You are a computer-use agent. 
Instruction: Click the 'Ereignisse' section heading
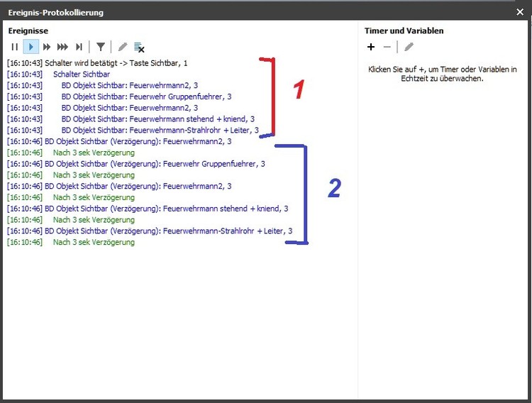(28, 31)
